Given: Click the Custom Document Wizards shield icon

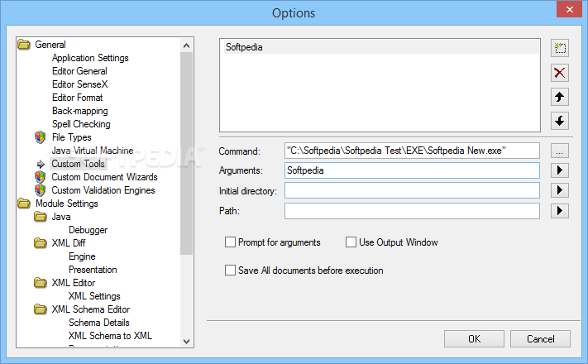Looking at the screenshot, I should [x=41, y=177].
